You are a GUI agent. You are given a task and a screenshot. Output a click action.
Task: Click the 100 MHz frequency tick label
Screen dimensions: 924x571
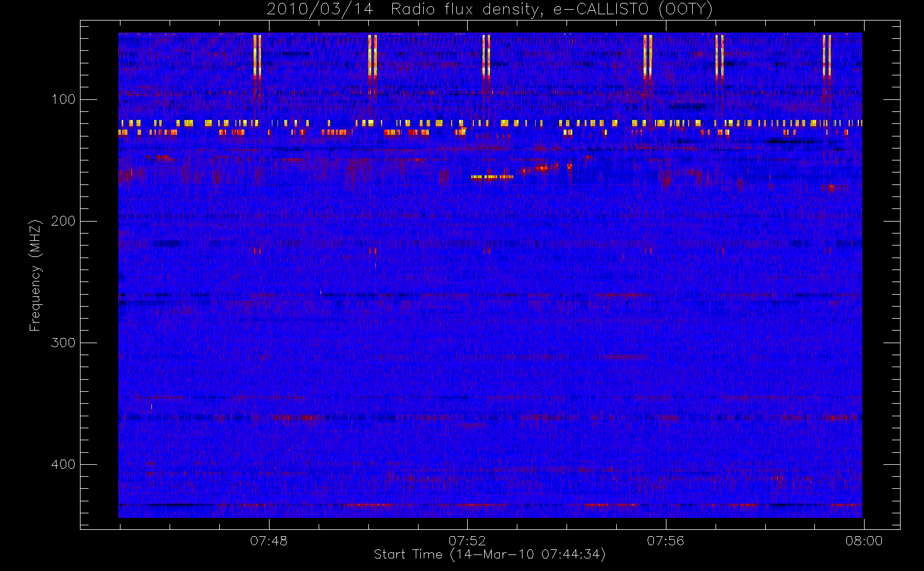pyautogui.click(x=63, y=99)
